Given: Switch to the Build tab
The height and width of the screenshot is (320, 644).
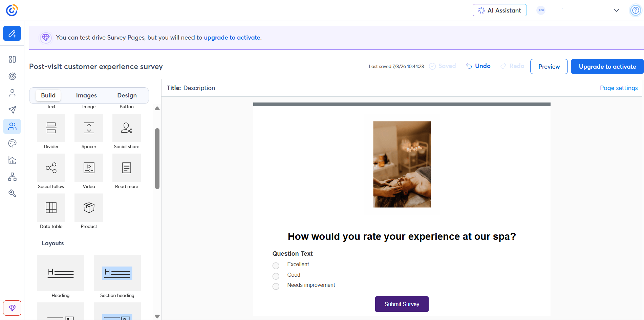Looking at the screenshot, I should (48, 95).
